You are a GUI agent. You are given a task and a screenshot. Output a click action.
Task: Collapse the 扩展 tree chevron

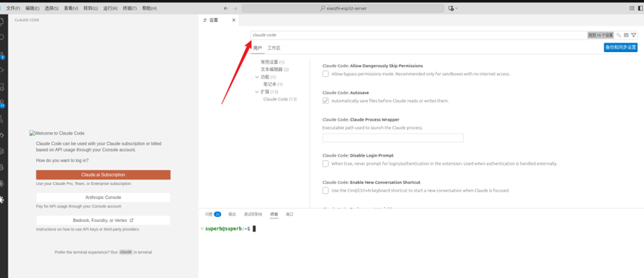tap(257, 92)
